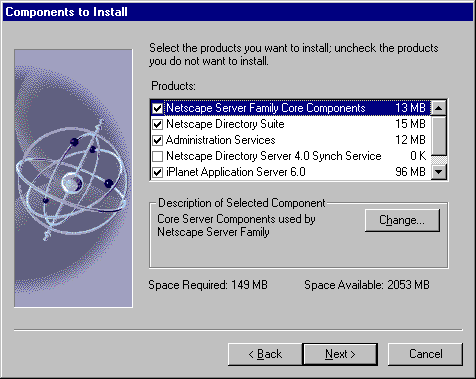
Task: Go to the previous step with Back
Action: tap(265, 354)
